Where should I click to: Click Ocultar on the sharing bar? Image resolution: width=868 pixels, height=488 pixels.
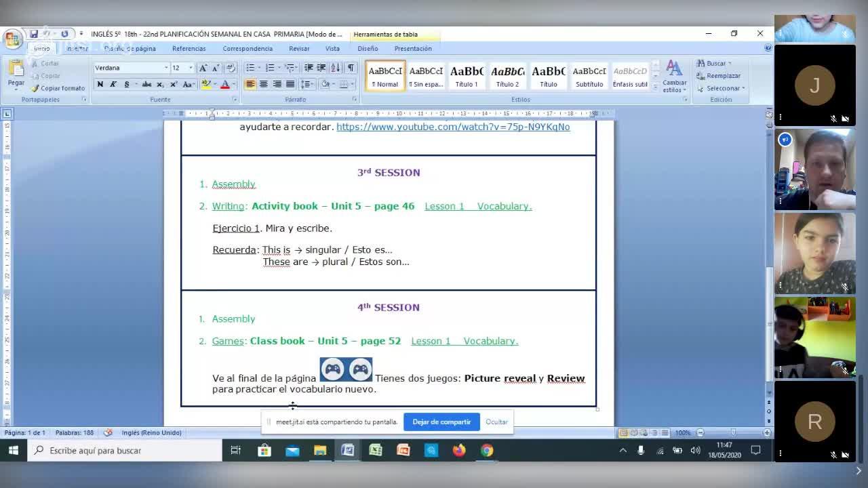(x=496, y=422)
